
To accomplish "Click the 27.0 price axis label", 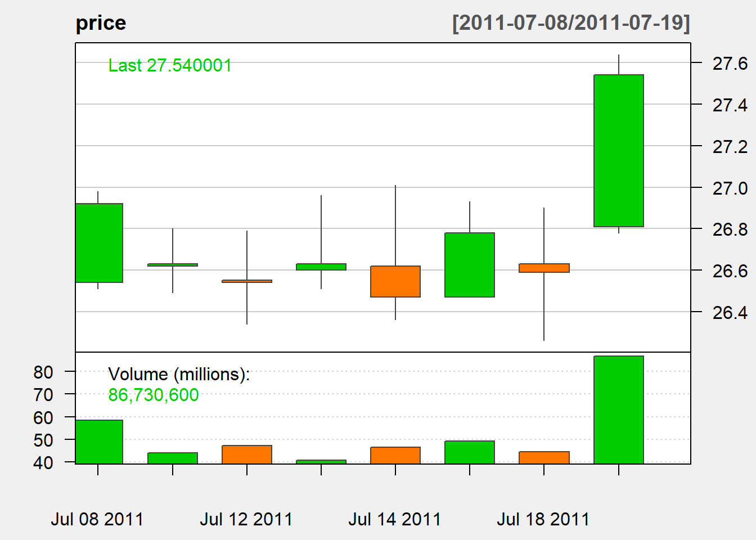I will point(730,188).
